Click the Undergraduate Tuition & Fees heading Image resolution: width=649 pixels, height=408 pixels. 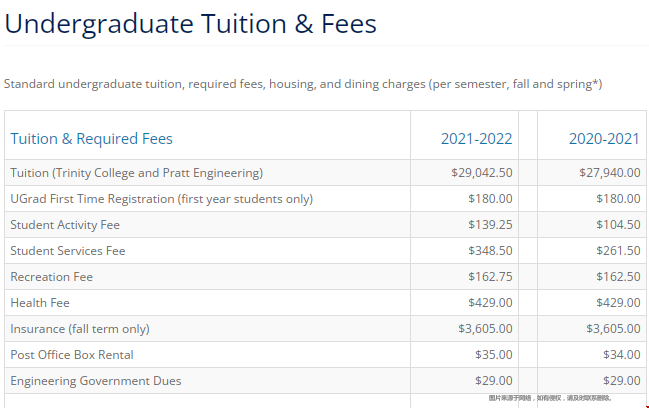190,24
